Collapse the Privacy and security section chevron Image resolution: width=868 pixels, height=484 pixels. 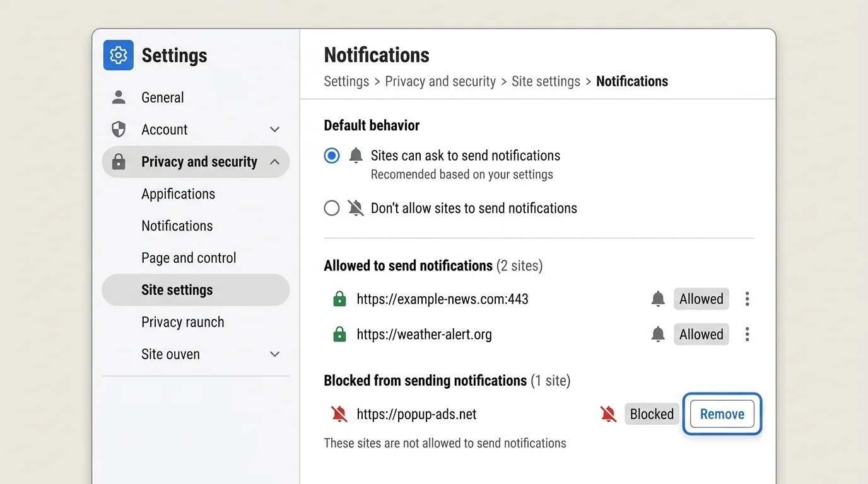(274, 162)
